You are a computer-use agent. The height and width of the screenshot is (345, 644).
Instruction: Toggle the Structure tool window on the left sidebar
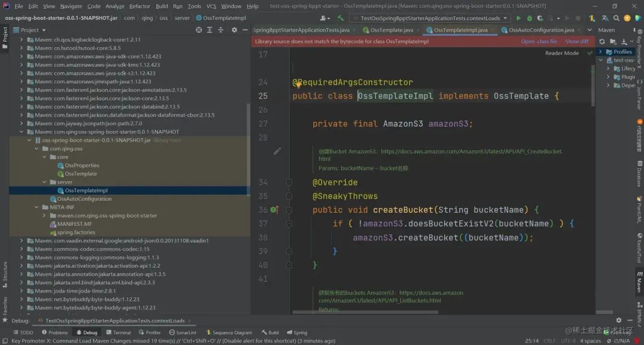[x=5, y=274]
